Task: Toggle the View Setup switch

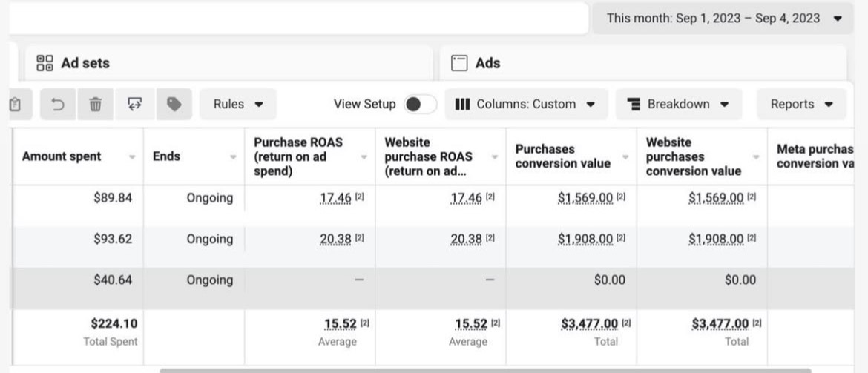Action: (420, 105)
